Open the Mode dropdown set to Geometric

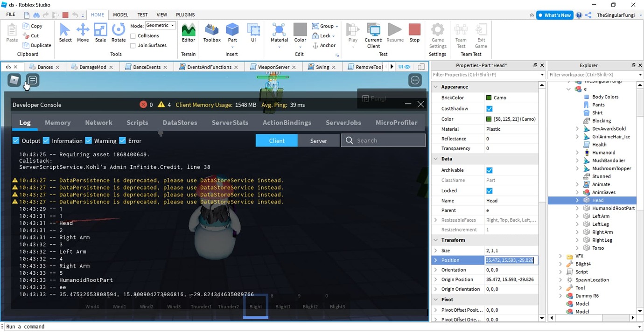coord(160,25)
